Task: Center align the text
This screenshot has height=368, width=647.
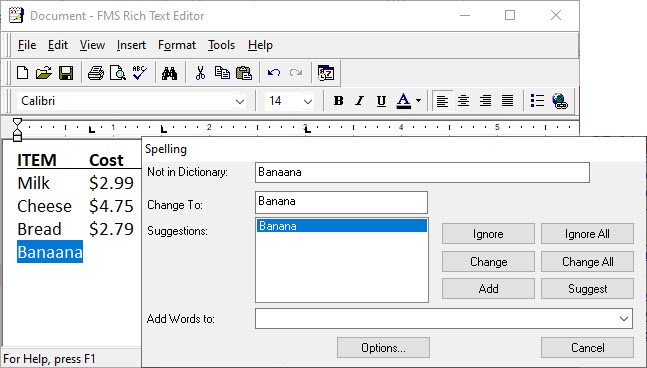Action: [464, 101]
